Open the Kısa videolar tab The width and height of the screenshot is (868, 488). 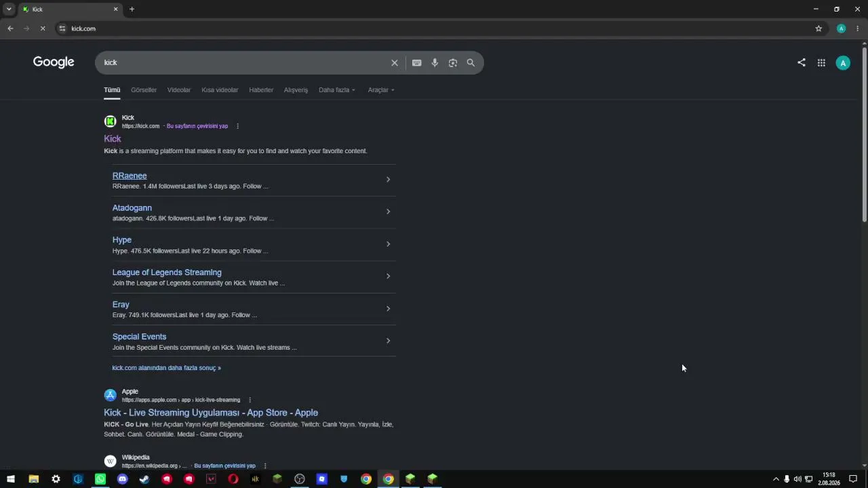pos(220,90)
